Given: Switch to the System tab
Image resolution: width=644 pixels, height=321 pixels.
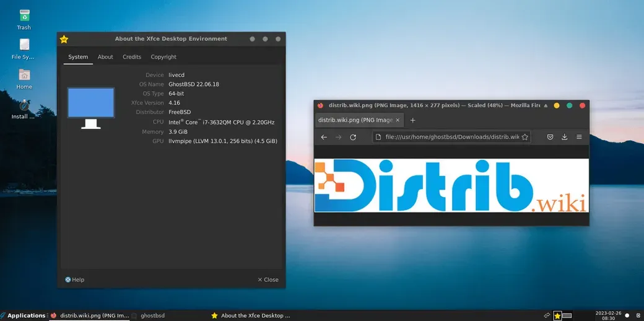Looking at the screenshot, I should pyautogui.click(x=78, y=57).
